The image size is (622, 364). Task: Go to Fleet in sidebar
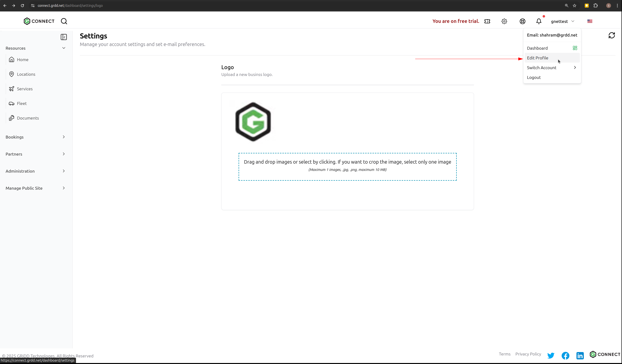click(22, 103)
